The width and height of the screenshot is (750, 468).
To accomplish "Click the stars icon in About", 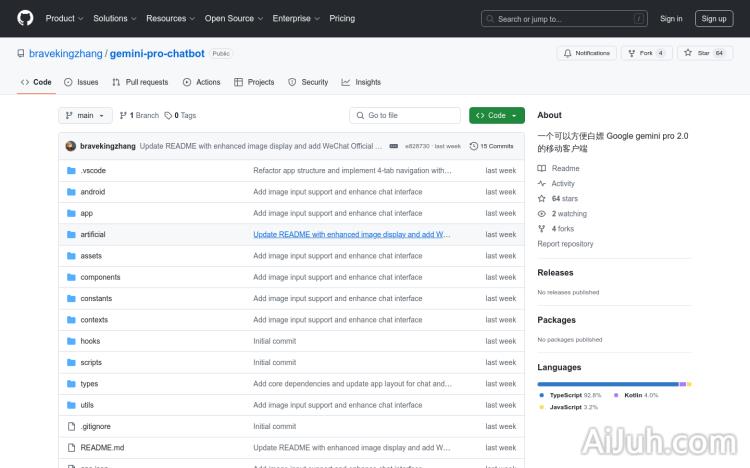I will pyautogui.click(x=541, y=199).
